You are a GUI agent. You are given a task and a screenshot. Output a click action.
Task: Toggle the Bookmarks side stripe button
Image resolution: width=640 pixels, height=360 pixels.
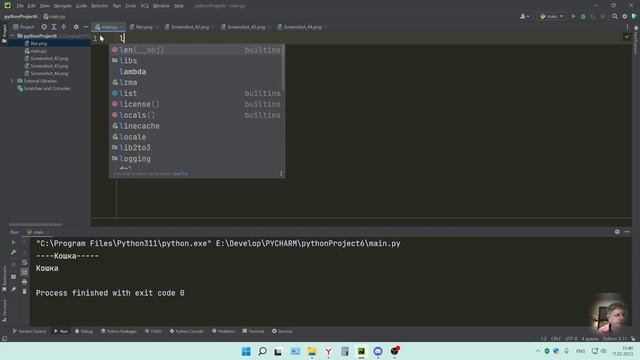[x=4, y=279]
